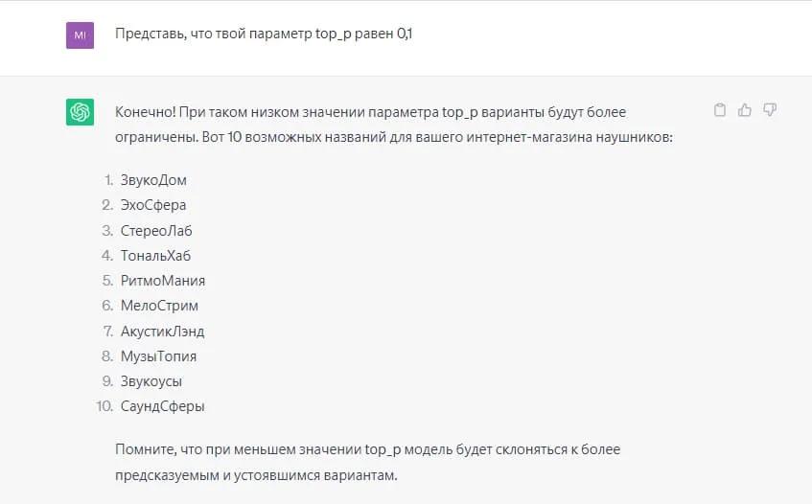Screen dimensions: 812x504
Task: Click the СтереоЛаб name in list
Action: coord(156,230)
